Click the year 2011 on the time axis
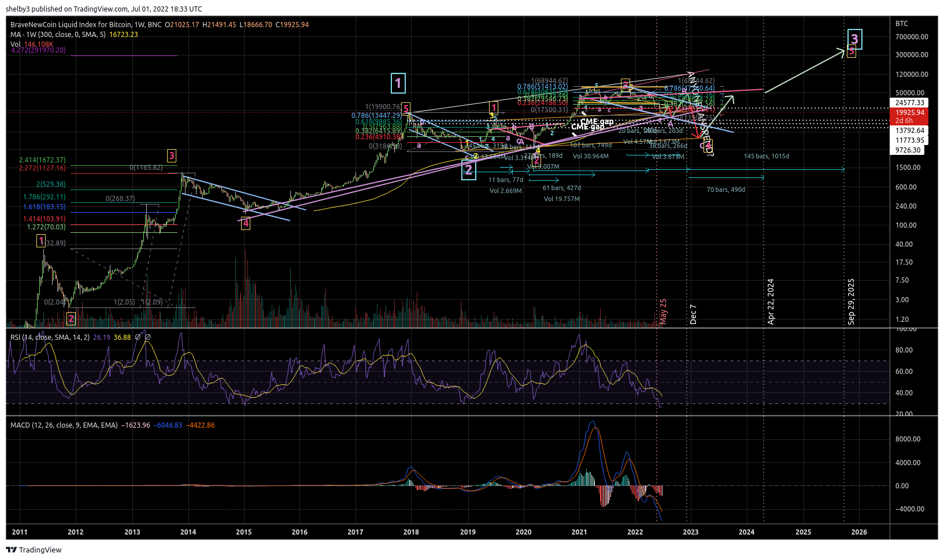 coord(20,532)
